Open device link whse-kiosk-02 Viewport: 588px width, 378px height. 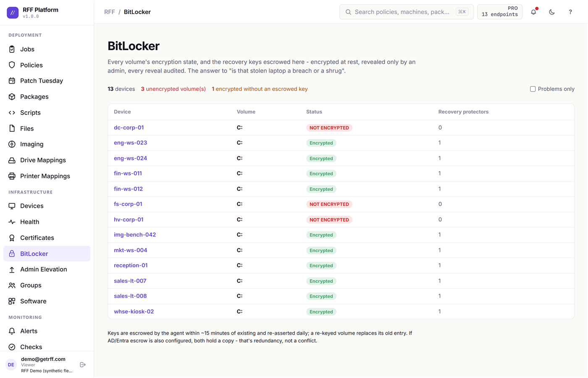point(134,312)
